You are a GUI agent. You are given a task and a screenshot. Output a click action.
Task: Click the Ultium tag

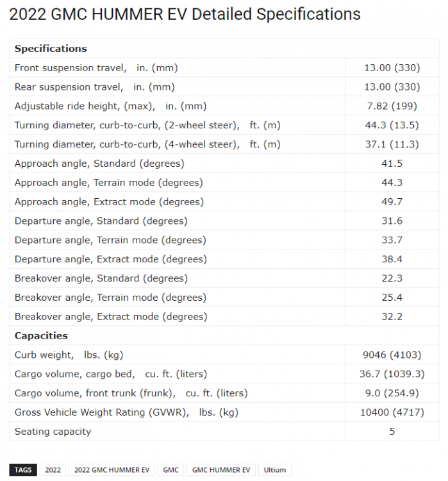point(275,469)
